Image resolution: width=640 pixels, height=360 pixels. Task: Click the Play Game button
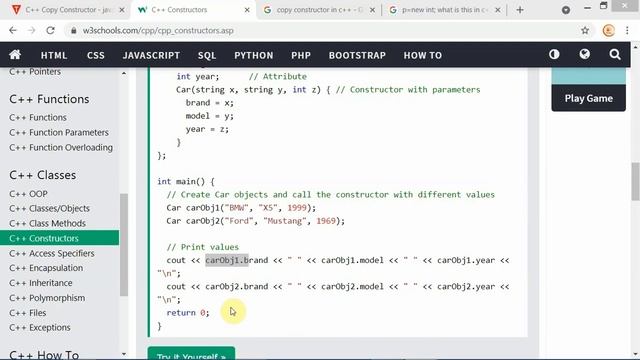point(588,98)
